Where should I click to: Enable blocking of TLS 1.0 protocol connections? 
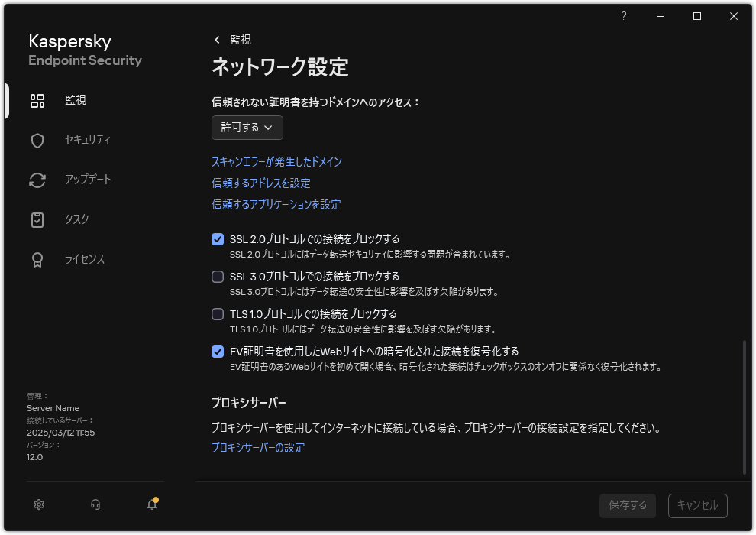coord(218,313)
